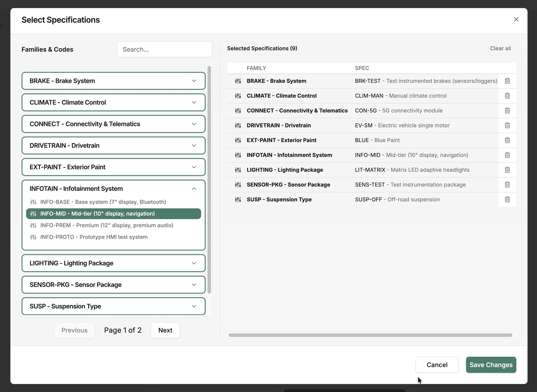Click sliders icon in LIGHTING selected row
Image resolution: width=537 pixels, height=392 pixels.
(x=238, y=170)
